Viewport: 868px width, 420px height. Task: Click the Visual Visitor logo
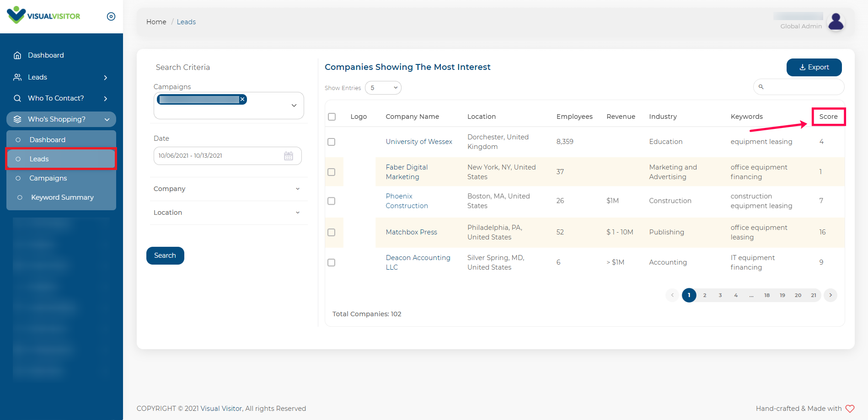pos(43,16)
